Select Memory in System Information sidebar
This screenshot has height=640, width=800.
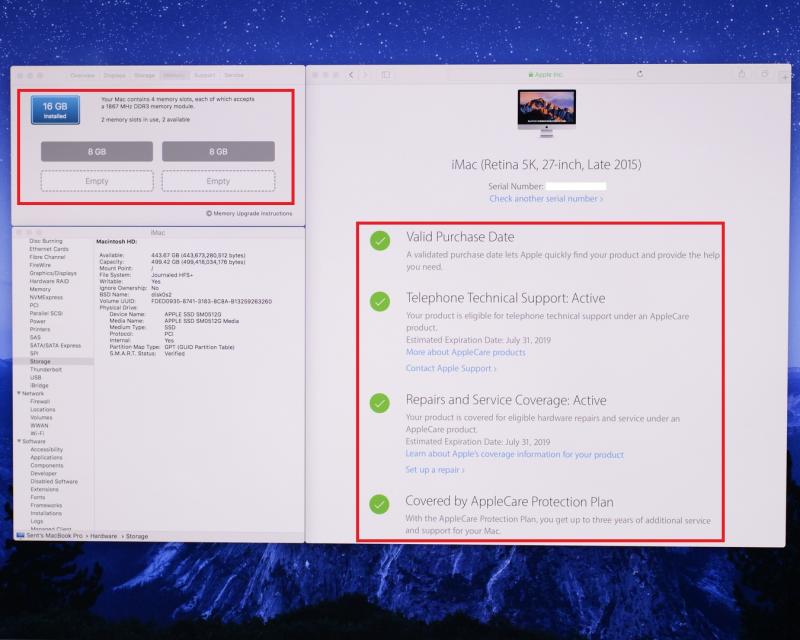click(40, 289)
